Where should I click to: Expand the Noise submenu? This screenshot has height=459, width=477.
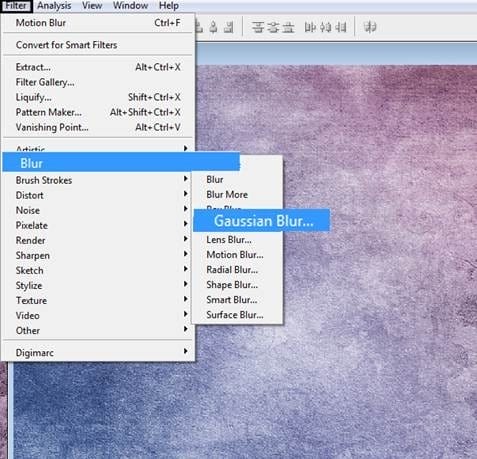point(98,210)
